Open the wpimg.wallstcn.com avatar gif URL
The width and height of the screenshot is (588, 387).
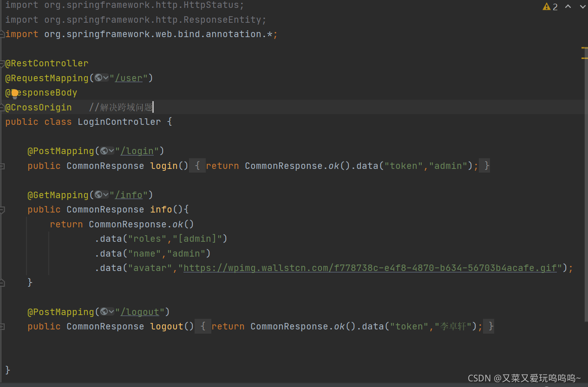pos(370,268)
